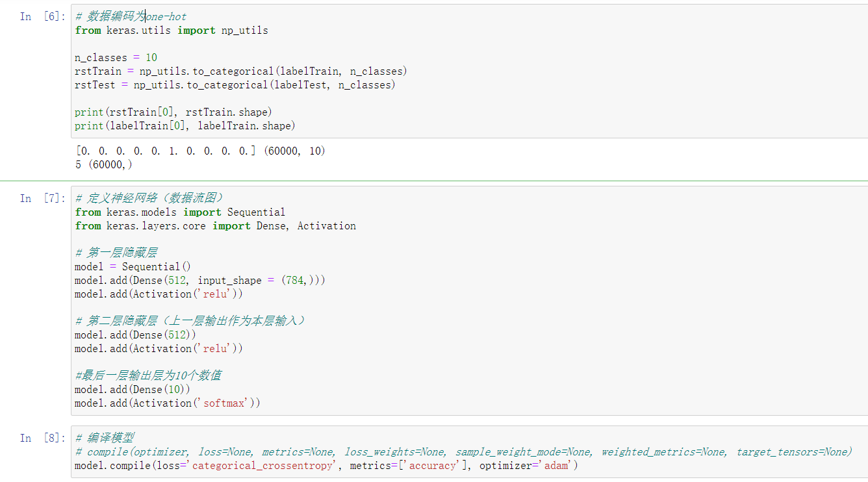
Task: Click the rstTest to_categorical assignment line
Action: 235,85
